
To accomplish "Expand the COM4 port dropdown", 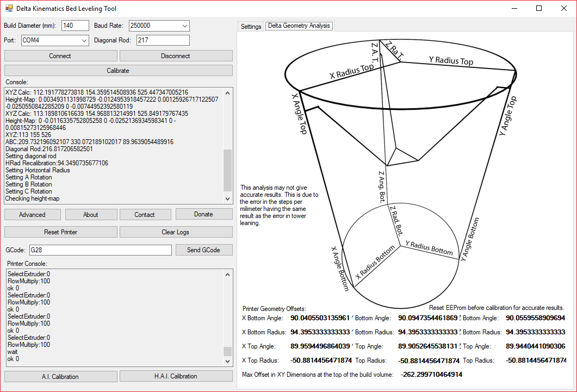I will [x=84, y=40].
